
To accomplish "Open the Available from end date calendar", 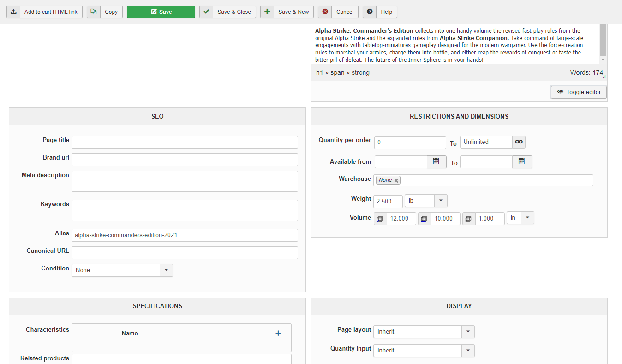I will (x=522, y=162).
